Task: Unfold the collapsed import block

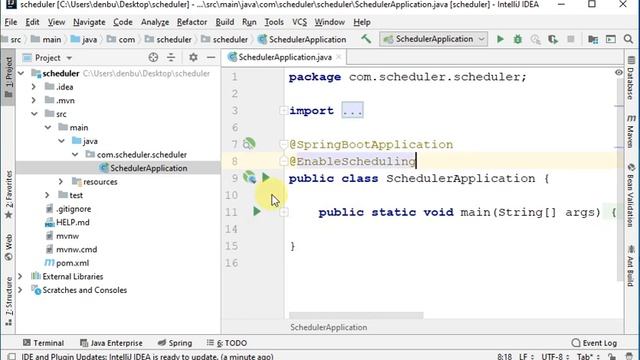Action: pos(352,110)
